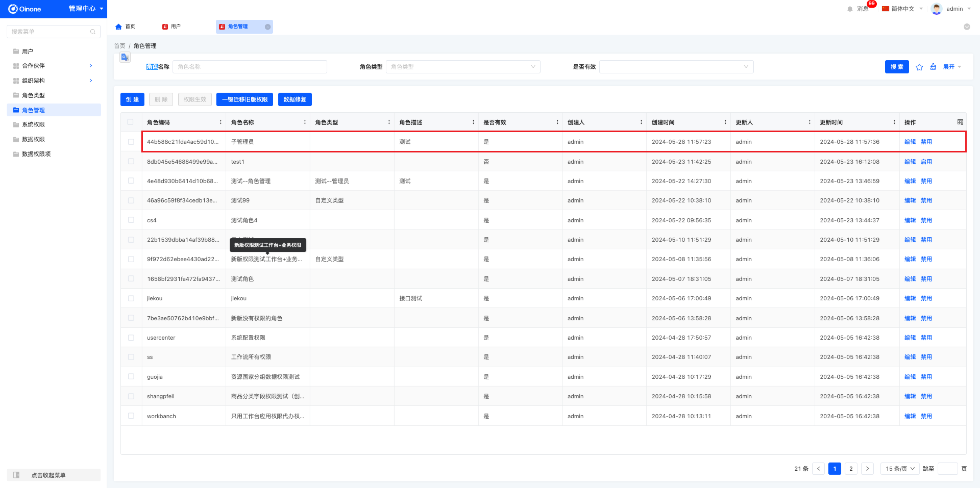Screen dimensions: 980x488
Task: Check the 测试--角色管理 row checkbox
Action: click(131, 181)
